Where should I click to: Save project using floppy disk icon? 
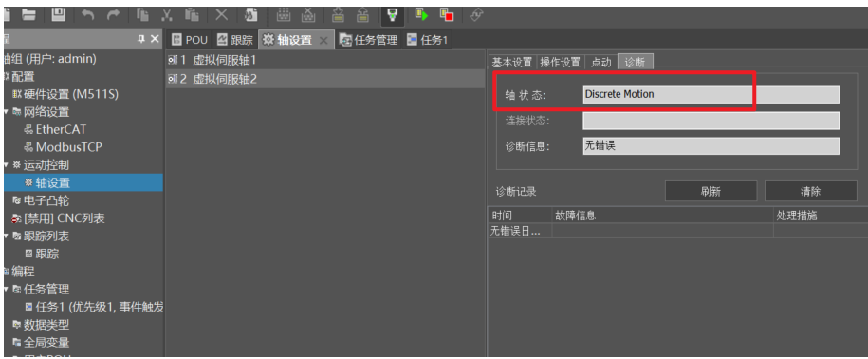click(x=59, y=15)
